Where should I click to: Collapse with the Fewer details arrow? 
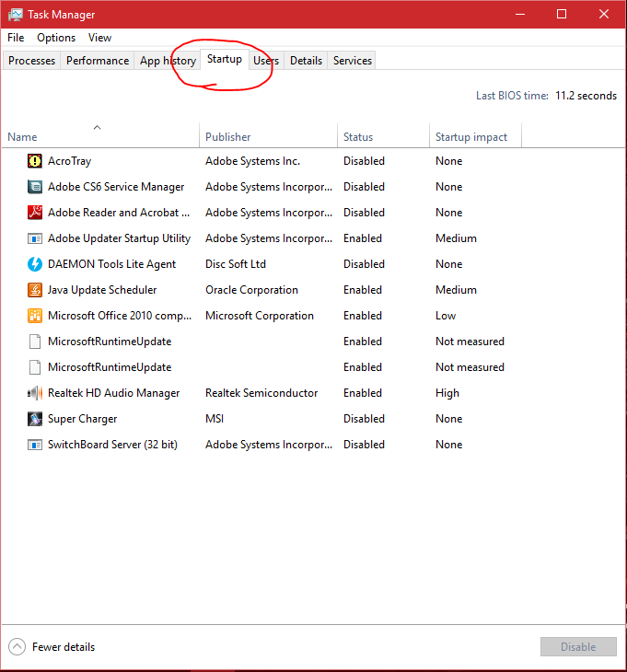click(17, 647)
